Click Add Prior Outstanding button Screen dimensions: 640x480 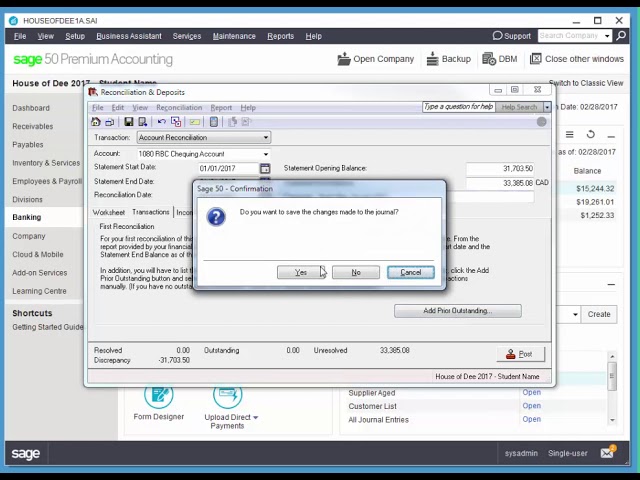[458, 311]
